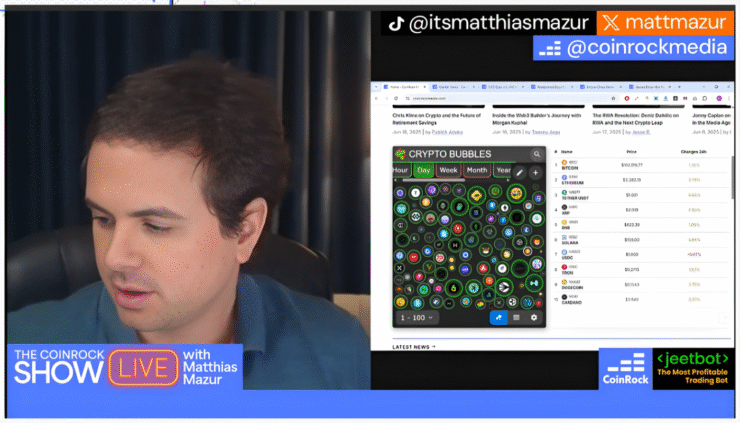Switch to the list view button
The width and height of the screenshot is (740, 423).
pos(516,318)
